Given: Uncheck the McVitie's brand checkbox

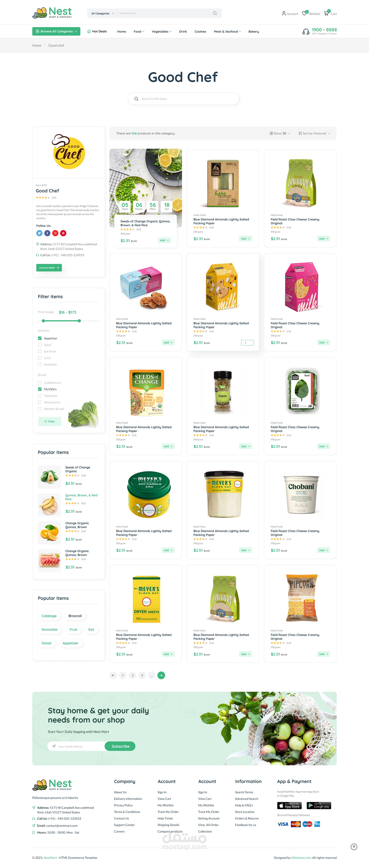Looking at the screenshot, I should pos(40,389).
